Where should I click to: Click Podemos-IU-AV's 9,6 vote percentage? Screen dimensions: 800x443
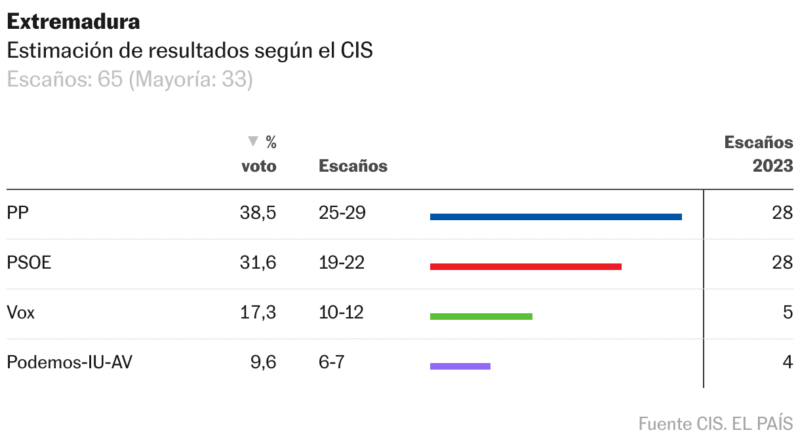263,363
